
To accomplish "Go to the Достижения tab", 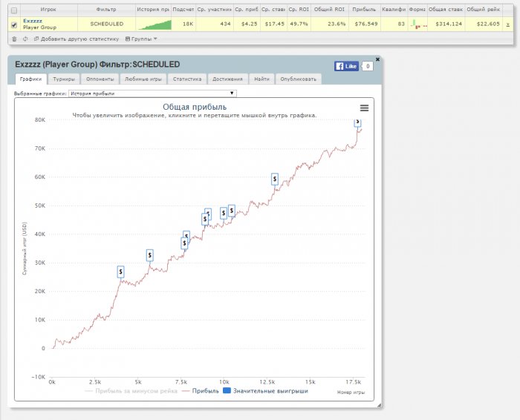I will (x=227, y=79).
